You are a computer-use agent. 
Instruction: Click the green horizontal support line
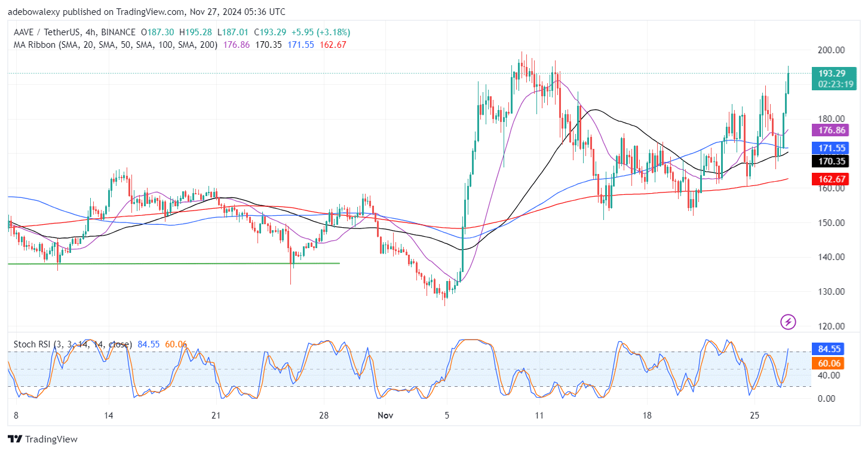[x=174, y=263]
